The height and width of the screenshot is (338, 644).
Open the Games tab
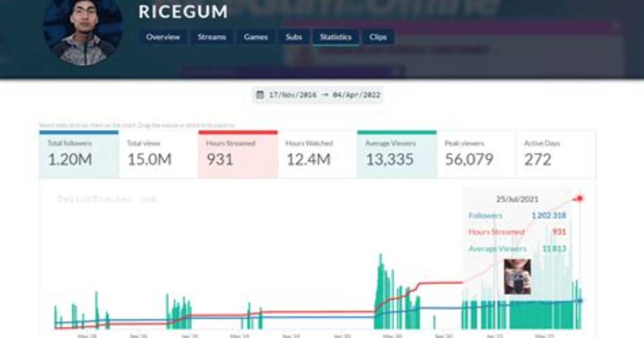pos(255,37)
